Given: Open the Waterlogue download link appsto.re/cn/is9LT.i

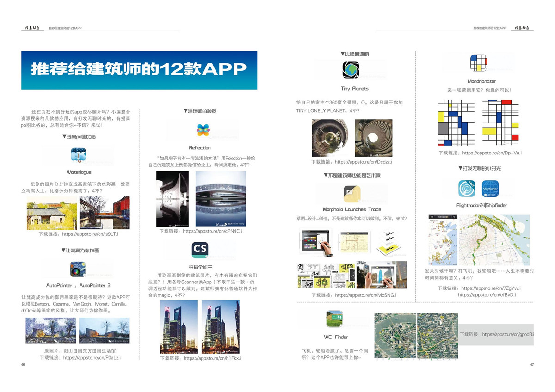Looking at the screenshot, I should point(90,234).
